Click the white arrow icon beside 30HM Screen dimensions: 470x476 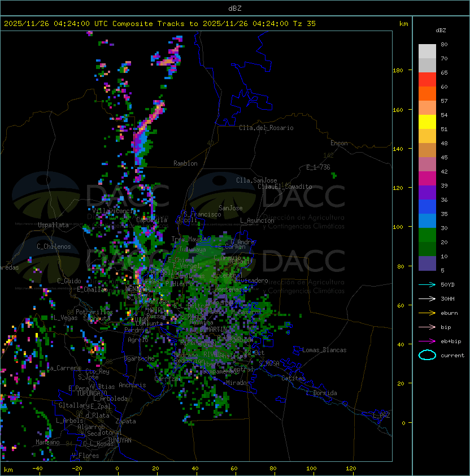click(x=427, y=299)
